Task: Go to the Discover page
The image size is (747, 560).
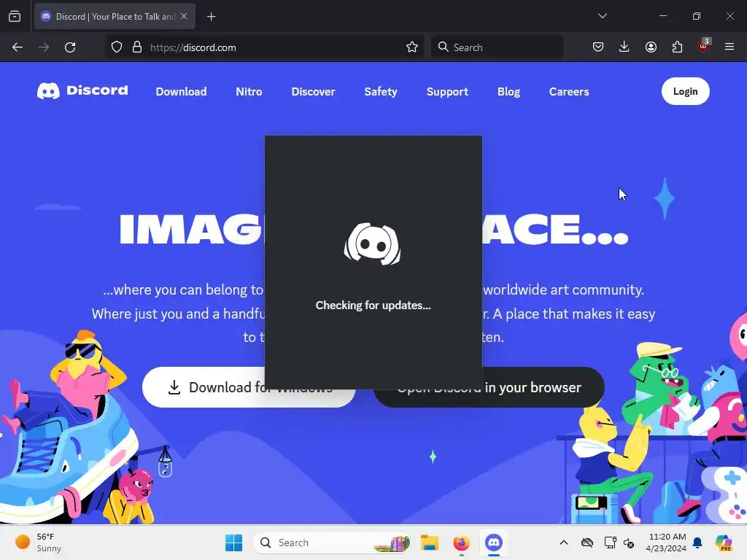Action: tap(313, 91)
